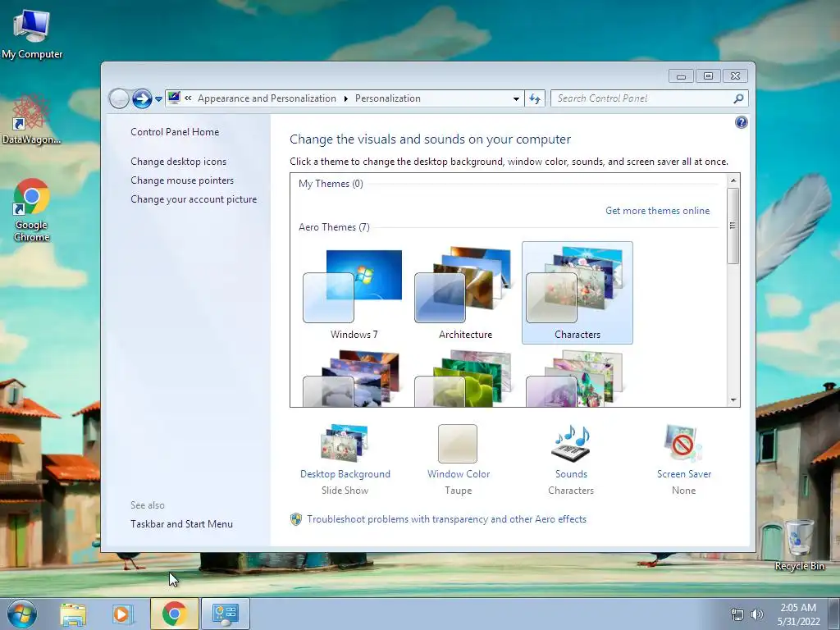Open Change mouse pointers link
Screen dimensions: 840x630
click(x=182, y=180)
